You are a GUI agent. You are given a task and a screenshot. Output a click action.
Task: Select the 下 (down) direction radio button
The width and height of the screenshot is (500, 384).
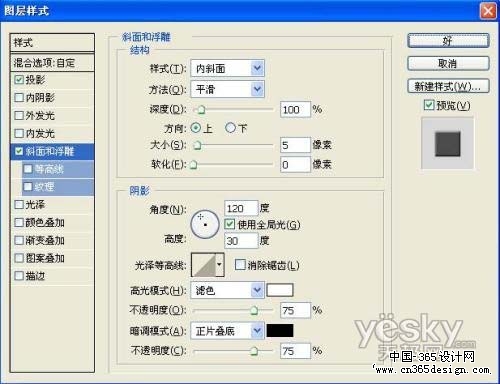tap(230, 128)
